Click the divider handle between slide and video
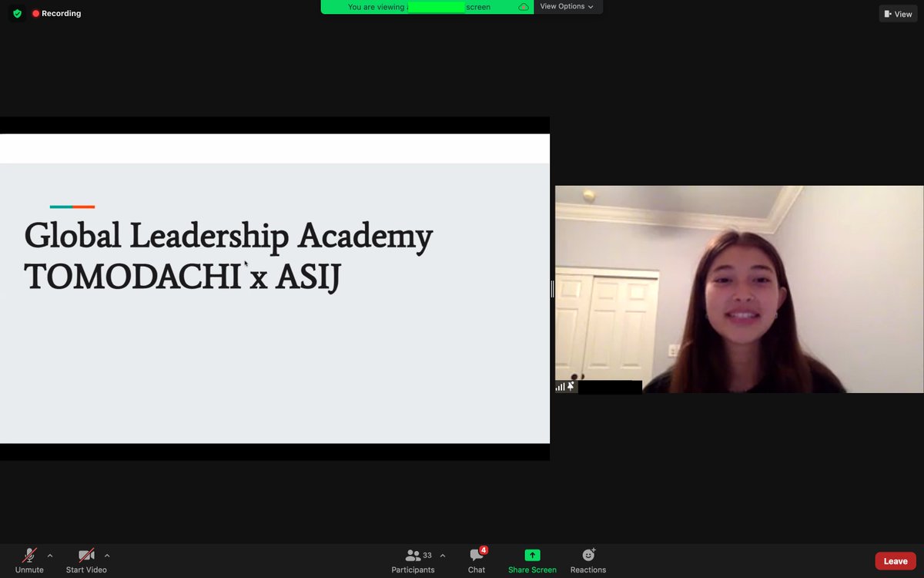924x578 pixels. tap(552, 289)
